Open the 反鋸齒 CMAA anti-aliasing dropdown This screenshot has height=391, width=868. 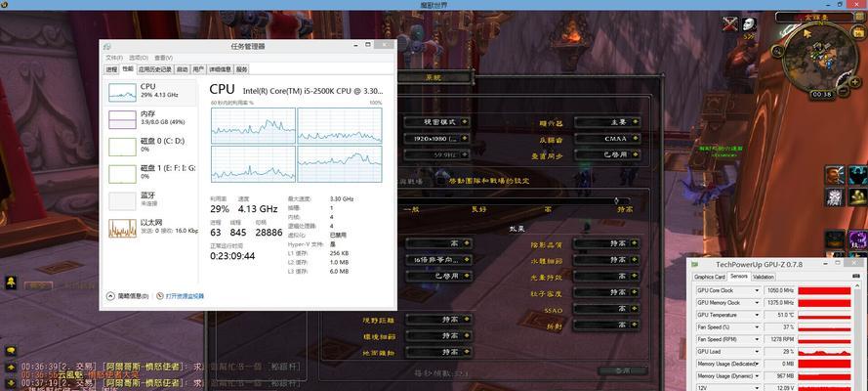[x=606, y=139]
